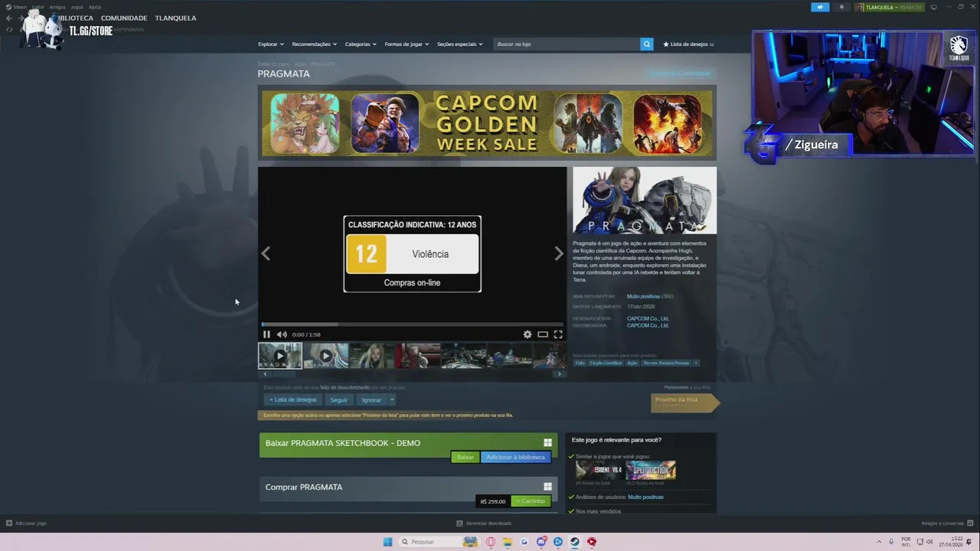
Task: Click Windows platform icon on Comprar row
Action: 547,487
